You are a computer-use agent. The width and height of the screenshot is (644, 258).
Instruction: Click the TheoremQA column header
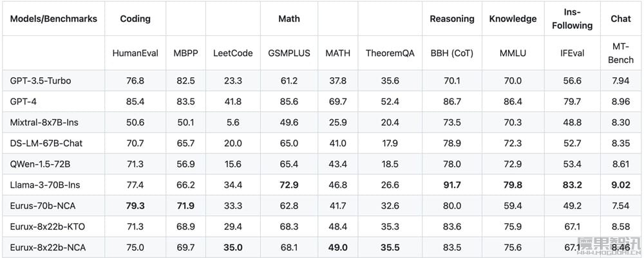[x=390, y=53]
